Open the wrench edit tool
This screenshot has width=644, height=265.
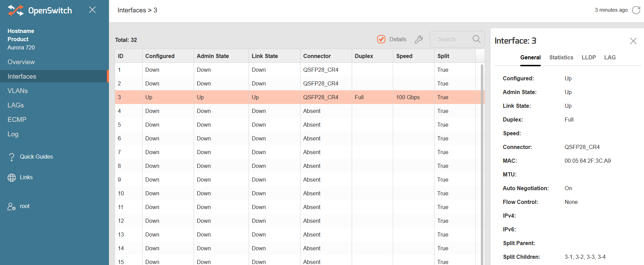click(x=419, y=39)
